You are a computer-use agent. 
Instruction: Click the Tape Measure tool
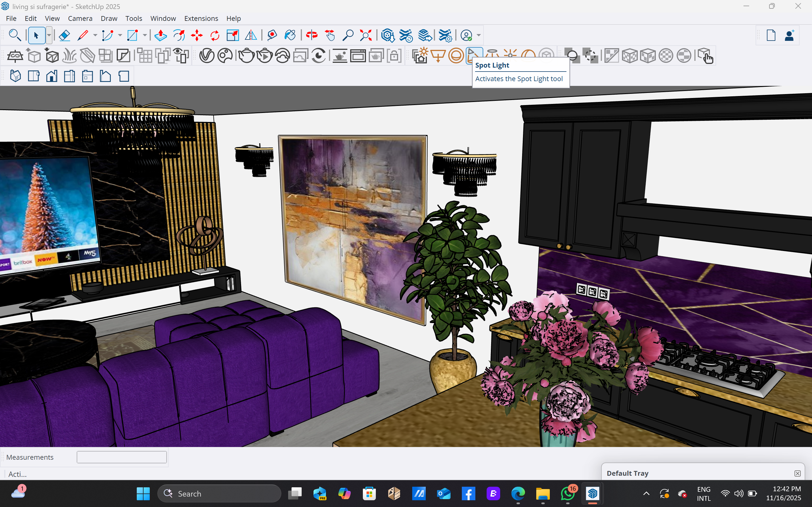(x=272, y=35)
